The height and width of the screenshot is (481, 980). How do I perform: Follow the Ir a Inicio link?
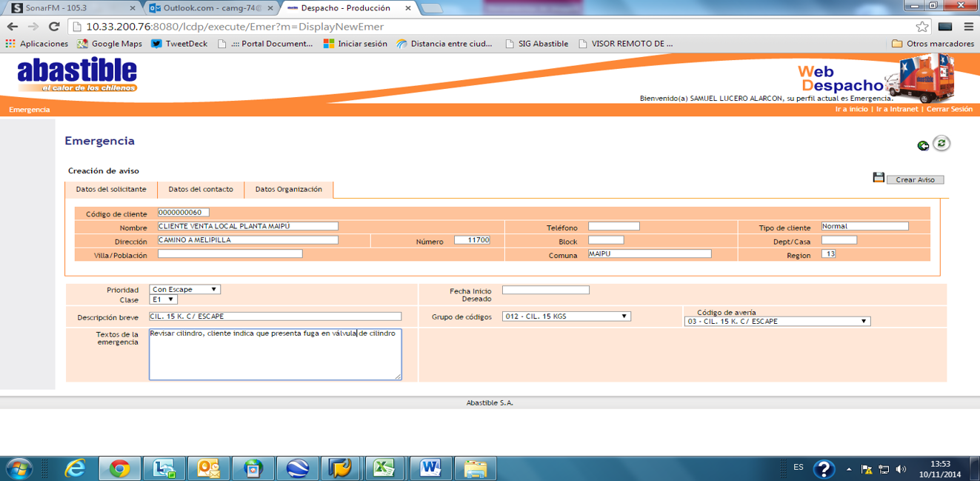pos(851,109)
